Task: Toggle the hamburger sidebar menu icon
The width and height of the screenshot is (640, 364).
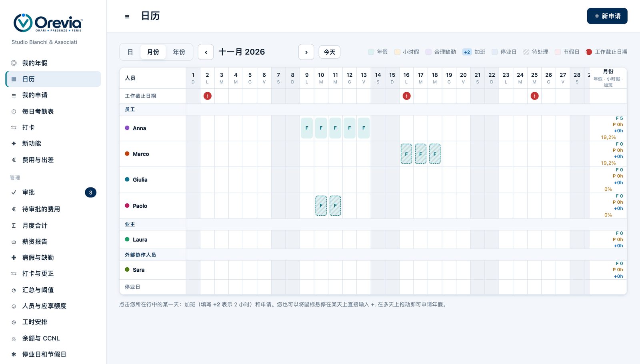Action: click(x=127, y=16)
